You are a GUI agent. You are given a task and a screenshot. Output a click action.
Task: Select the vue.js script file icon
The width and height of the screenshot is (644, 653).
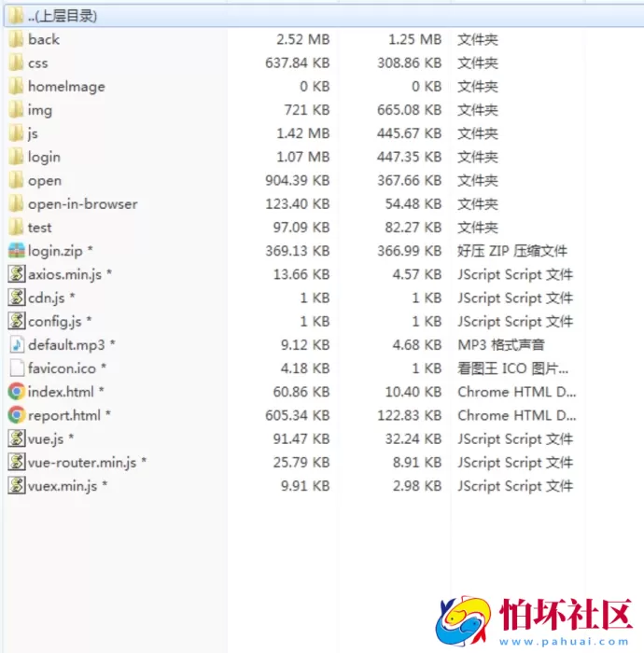[x=17, y=438]
